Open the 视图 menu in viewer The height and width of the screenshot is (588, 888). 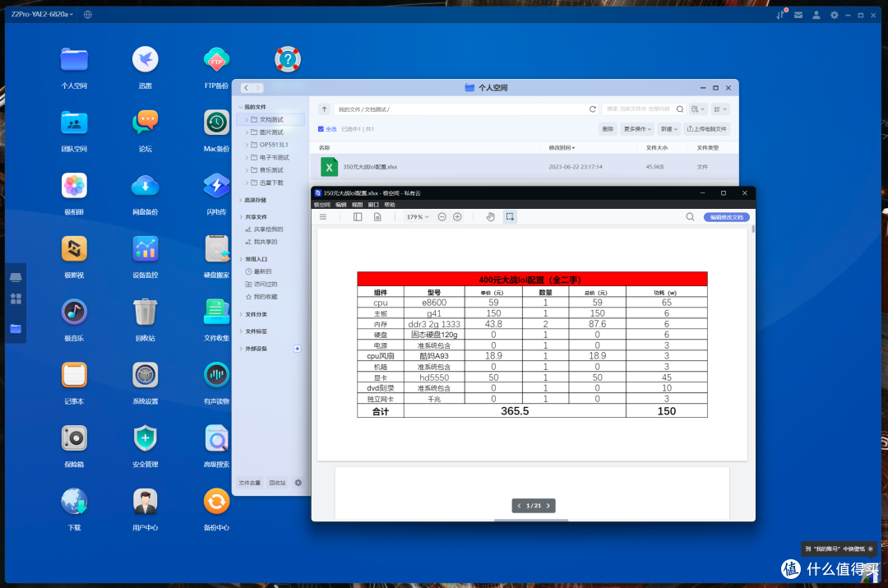point(357,205)
